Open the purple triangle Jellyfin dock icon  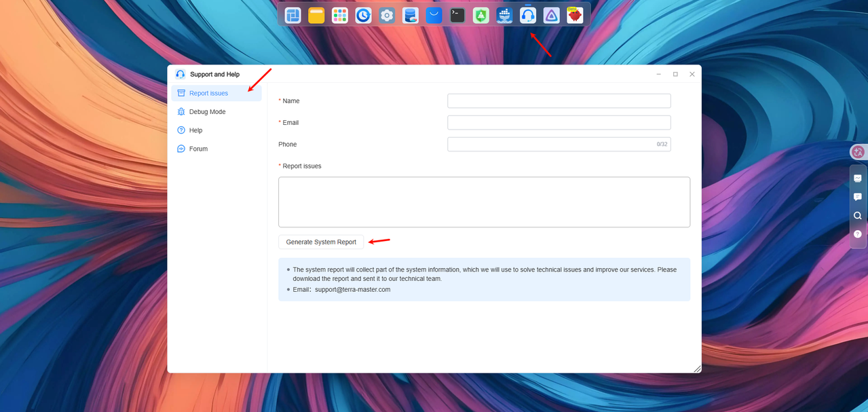point(552,15)
